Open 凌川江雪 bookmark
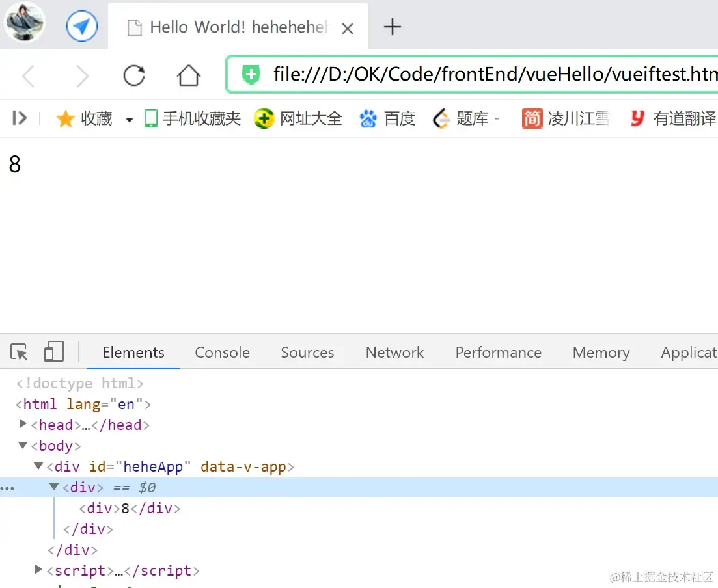 [x=566, y=118]
